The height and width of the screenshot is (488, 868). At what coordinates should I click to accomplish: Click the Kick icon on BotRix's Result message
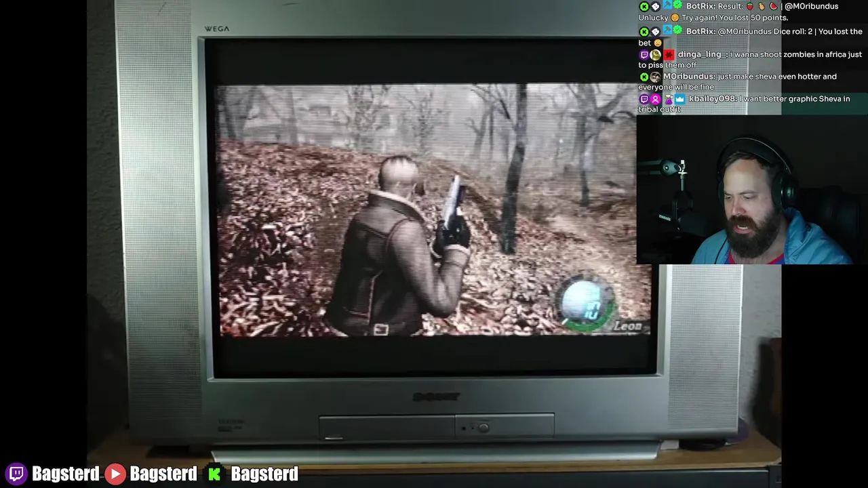[644, 6]
